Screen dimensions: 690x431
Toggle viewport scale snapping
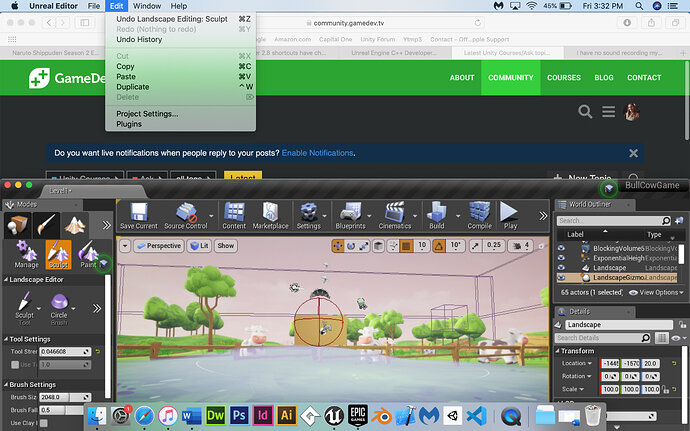pyautogui.click(x=475, y=246)
